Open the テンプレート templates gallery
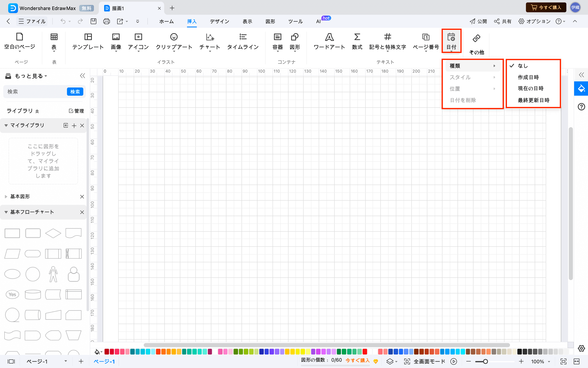This screenshot has width=588, height=368. (88, 41)
